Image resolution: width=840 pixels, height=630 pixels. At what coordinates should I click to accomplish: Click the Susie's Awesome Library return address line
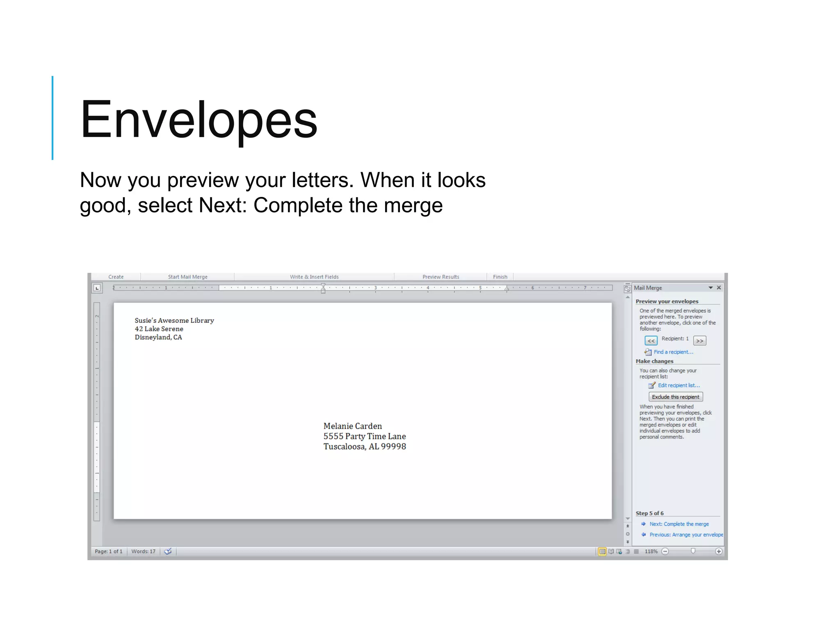pyautogui.click(x=174, y=320)
